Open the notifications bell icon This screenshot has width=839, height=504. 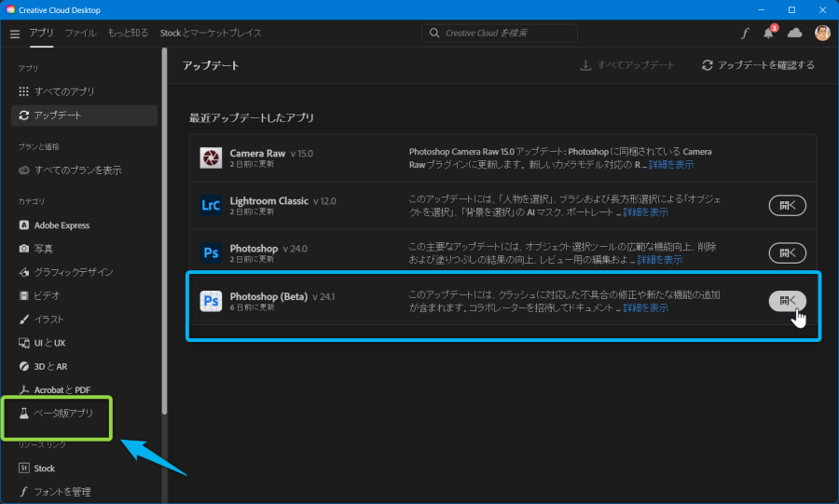pos(768,34)
